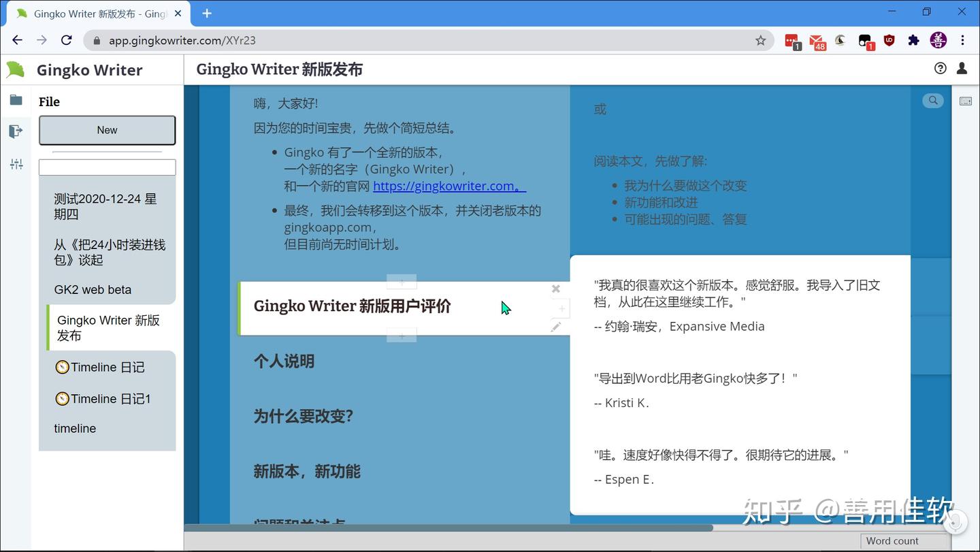Screen dimensions: 980x552
Task: Edit the active card with pencil icon
Action: [556, 327]
